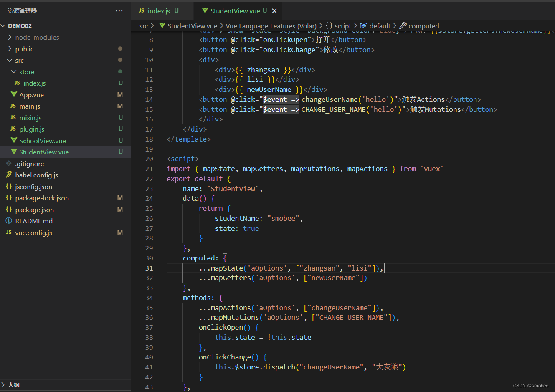The width and height of the screenshot is (555, 392).
Task: Click </template> closing tag on line 18
Action: point(189,139)
